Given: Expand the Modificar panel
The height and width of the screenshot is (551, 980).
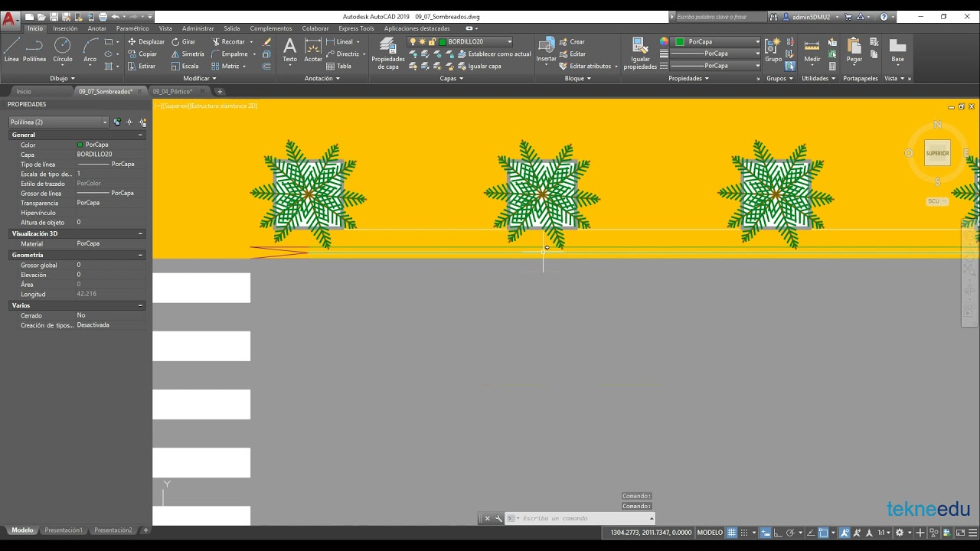Looking at the screenshot, I should click(200, 78).
